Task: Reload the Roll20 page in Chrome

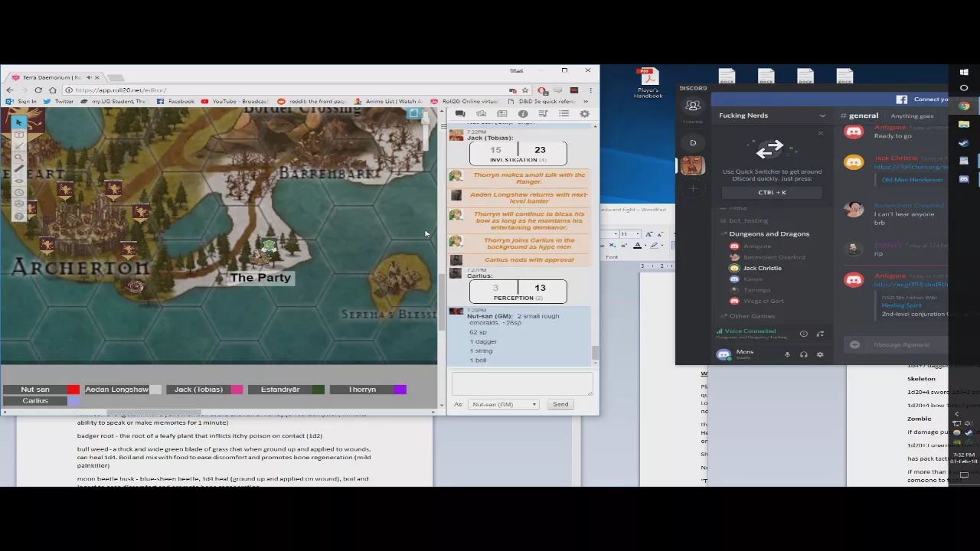Action: 38,90
